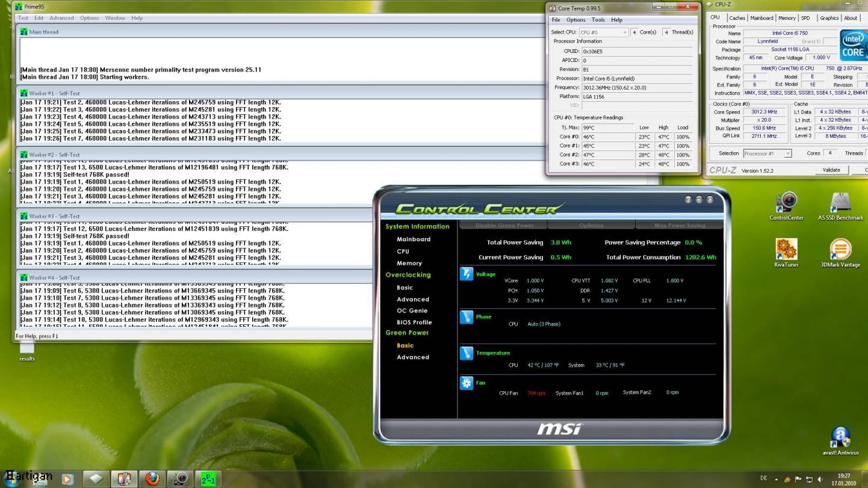868x488 pixels.
Task: Click the Intel Core logo in CPU-Z
Action: [854, 45]
